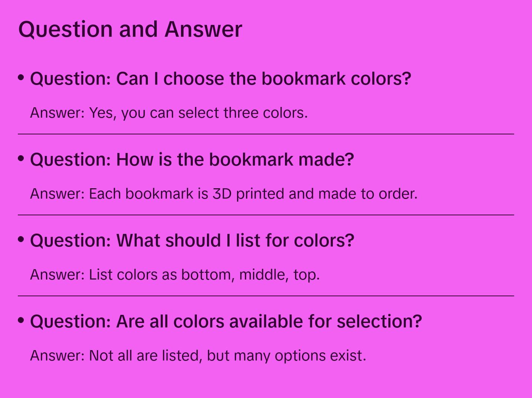The height and width of the screenshot is (398, 532).
Task: Select "Can I choose the bookmark colors?" question
Action: [221, 79]
